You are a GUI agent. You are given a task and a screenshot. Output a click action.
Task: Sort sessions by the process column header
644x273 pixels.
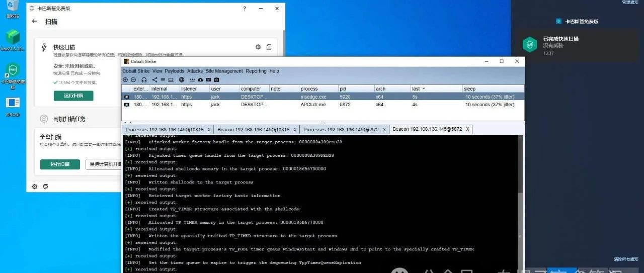[x=318, y=88]
